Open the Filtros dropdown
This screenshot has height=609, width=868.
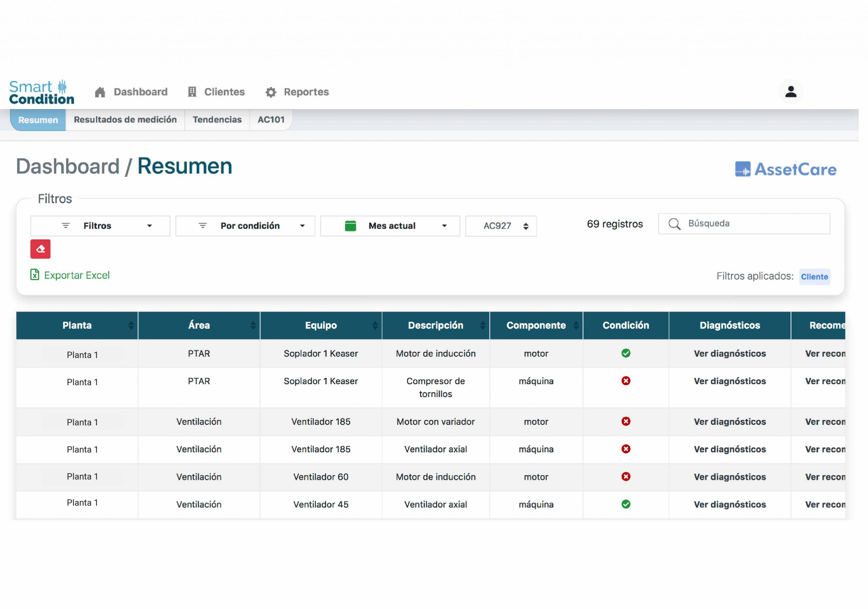click(100, 226)
